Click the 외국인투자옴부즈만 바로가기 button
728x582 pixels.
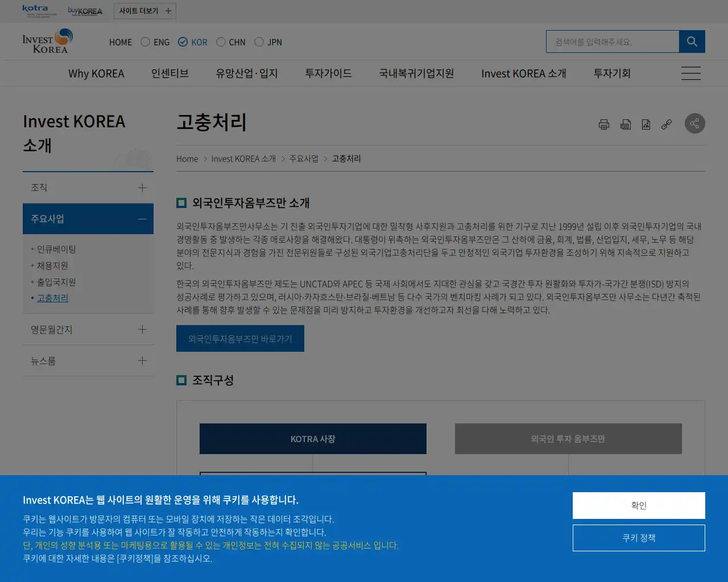[x=240, y=338]
